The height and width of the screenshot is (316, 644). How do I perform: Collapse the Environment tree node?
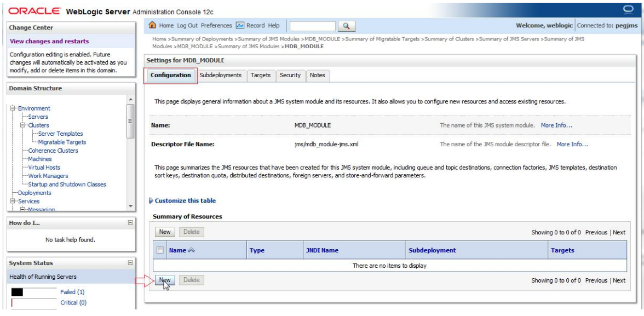(13, 108)
